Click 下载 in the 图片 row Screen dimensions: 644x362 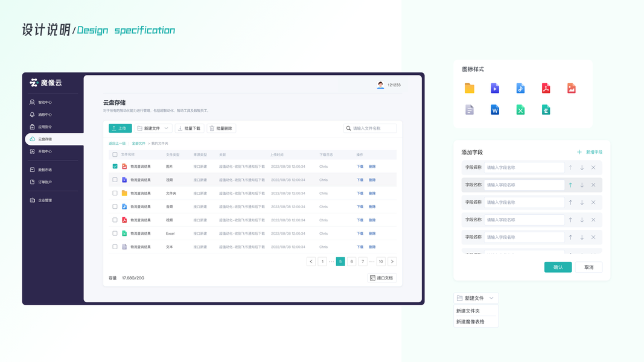pyautogui.click(x=360, y=167)
